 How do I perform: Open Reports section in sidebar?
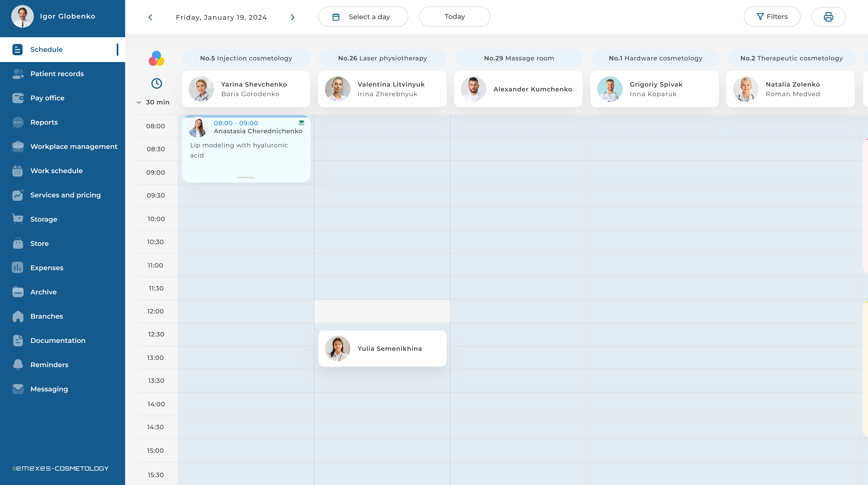click(x=44, y=122)
